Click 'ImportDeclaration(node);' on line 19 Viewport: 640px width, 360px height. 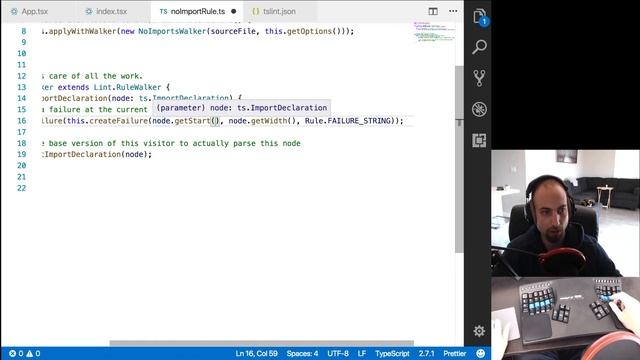pos(98,154)
